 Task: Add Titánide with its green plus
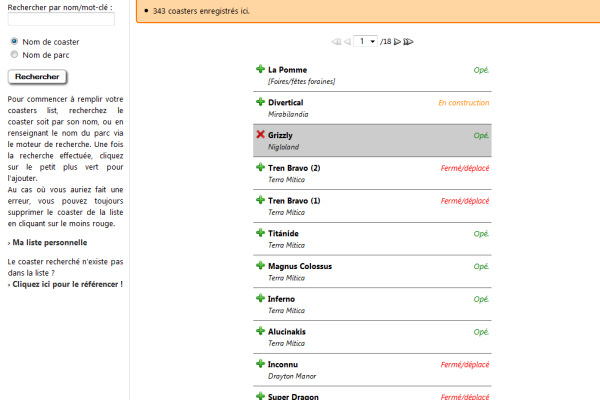coord(260,233)
